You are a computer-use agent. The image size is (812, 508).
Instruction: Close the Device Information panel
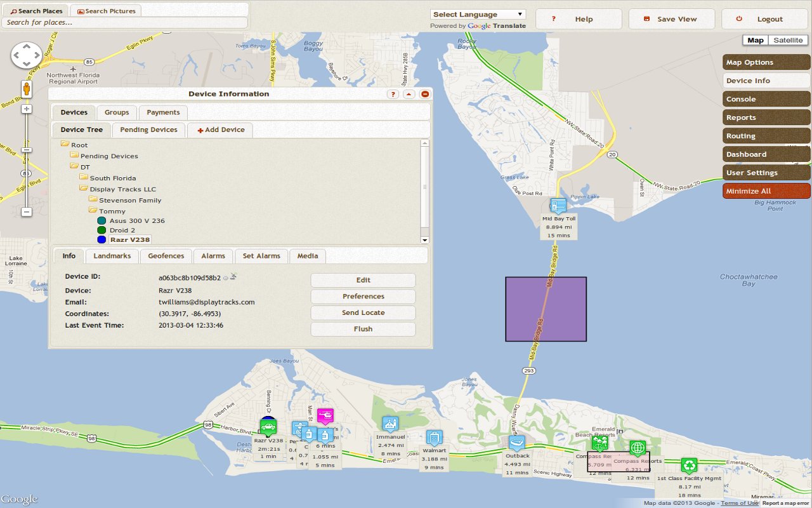pyautogui.click(x=425, y=94)
